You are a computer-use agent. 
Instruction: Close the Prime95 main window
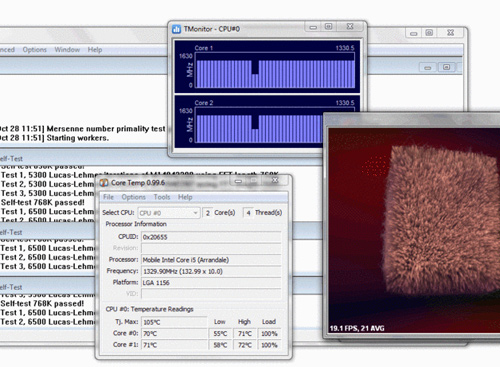[450, 33]
